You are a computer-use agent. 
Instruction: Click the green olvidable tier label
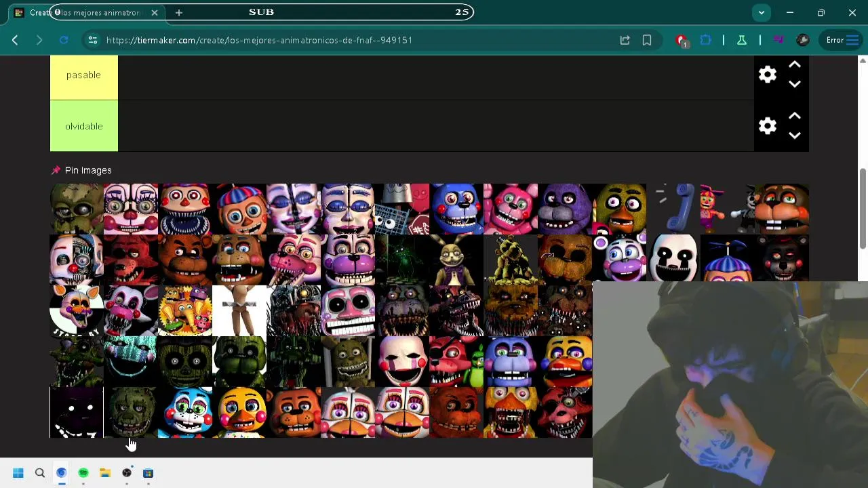[84, 126]
